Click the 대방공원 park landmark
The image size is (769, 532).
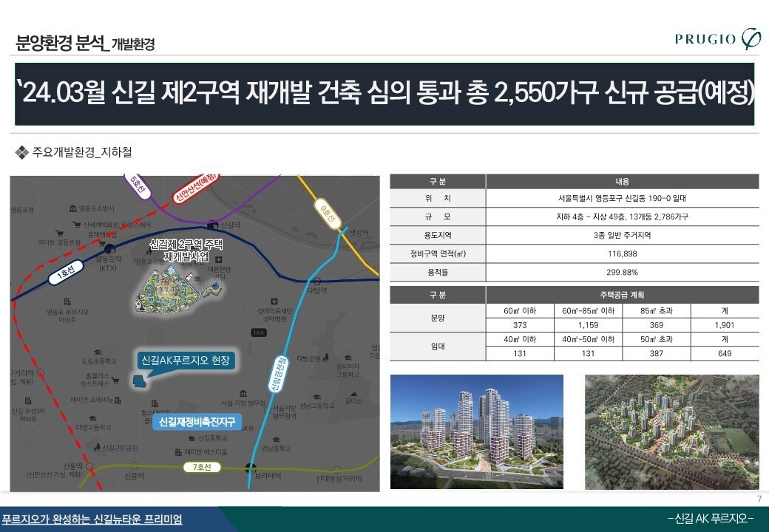pyautogui.click(x=313, y=358)
